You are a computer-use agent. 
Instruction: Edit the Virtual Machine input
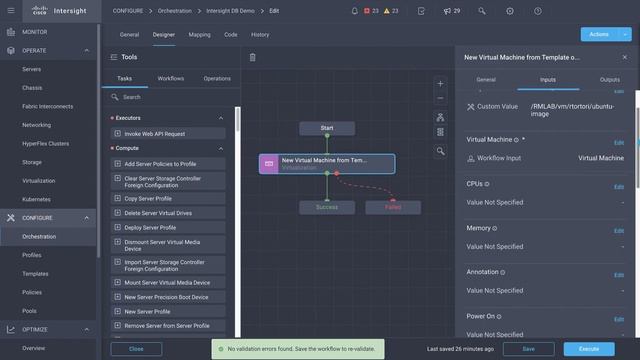[619, 142]
